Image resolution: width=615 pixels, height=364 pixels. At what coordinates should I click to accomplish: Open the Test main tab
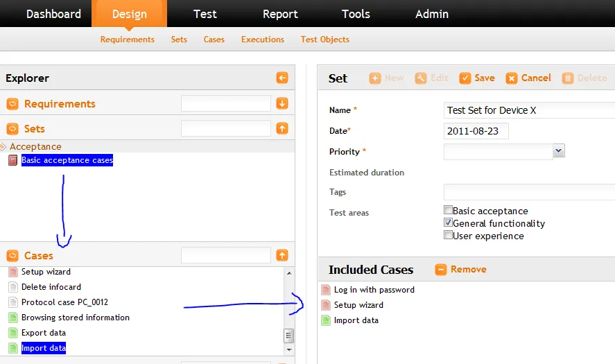[x=205, y=14]
